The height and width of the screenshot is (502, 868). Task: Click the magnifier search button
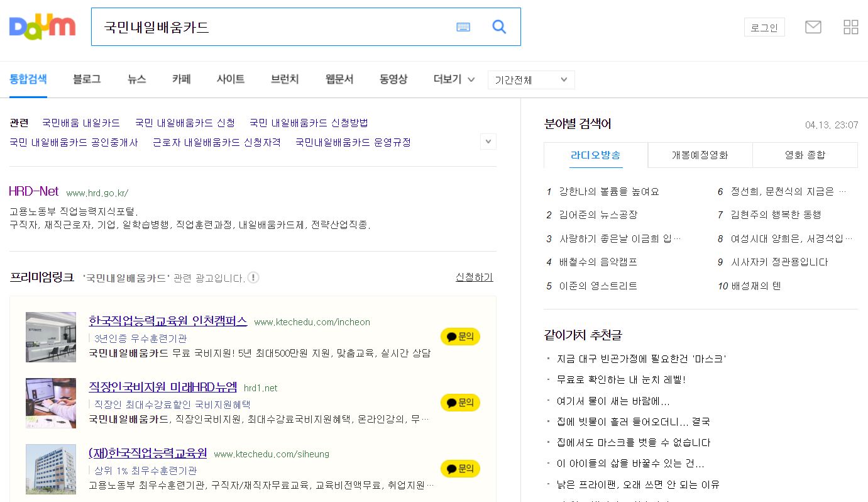tap(499, 26)
